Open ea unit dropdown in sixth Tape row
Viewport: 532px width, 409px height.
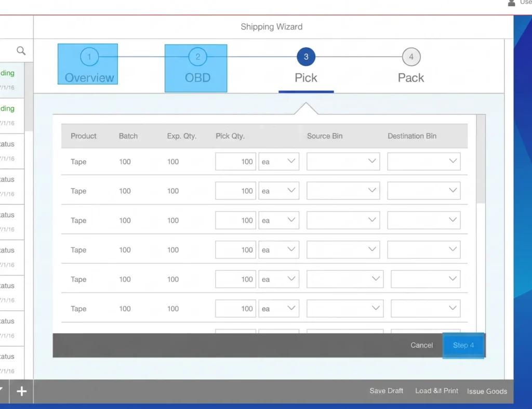[x=279, y=309]
